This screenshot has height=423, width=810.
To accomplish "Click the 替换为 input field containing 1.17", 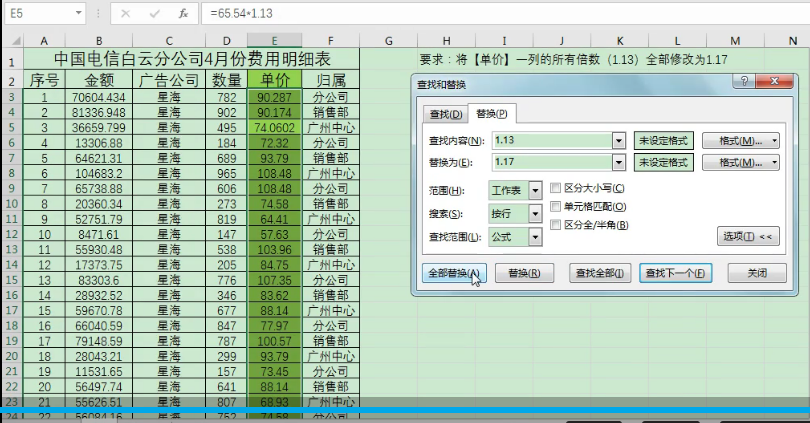I will pyautogui.click(x=552, y=163).
